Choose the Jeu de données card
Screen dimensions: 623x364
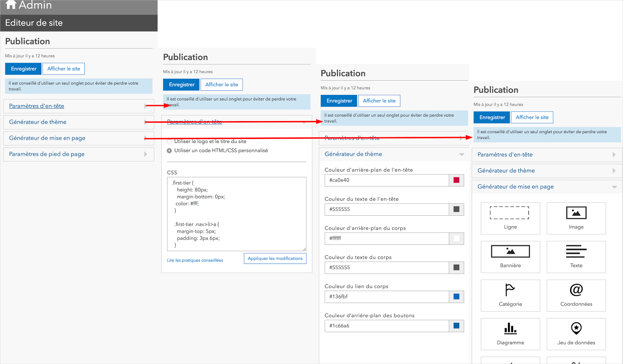576,334
